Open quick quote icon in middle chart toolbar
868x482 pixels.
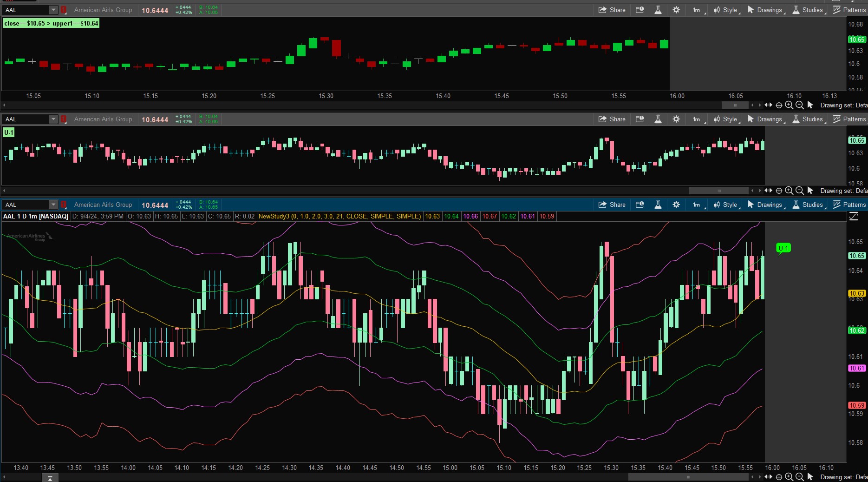click(x=640, y=119)
